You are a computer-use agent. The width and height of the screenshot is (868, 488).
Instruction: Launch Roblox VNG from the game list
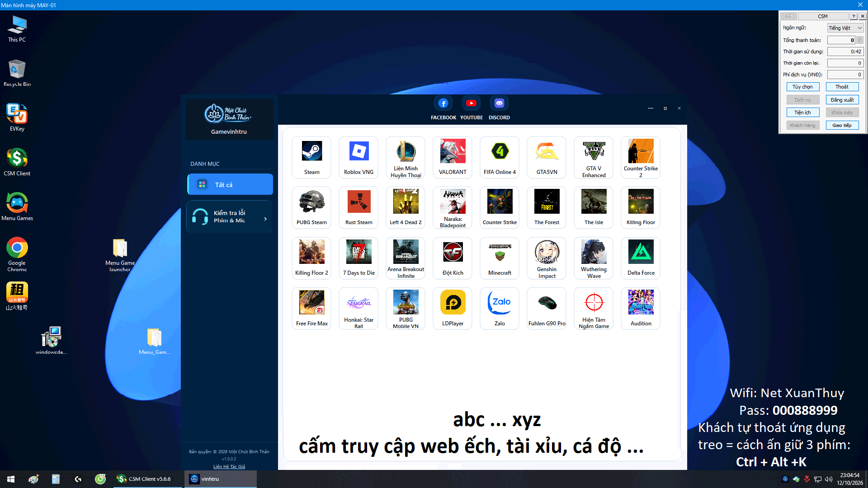[x=359, y=157]
